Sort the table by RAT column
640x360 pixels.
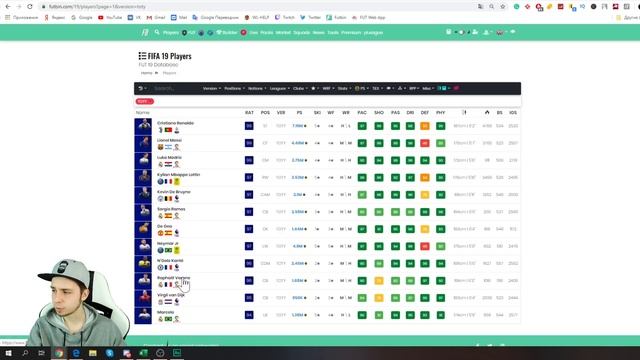[x=249, y=112]
